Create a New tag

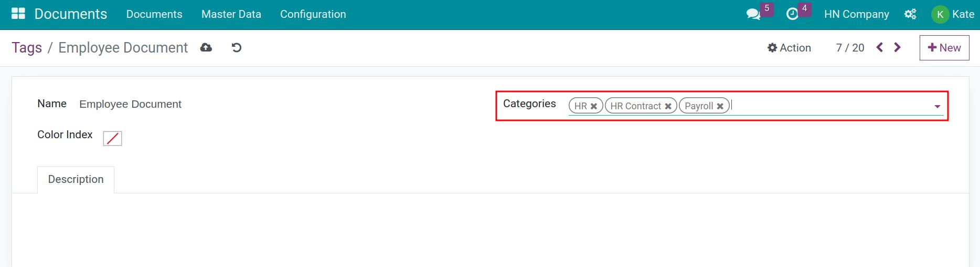[944, 48]
